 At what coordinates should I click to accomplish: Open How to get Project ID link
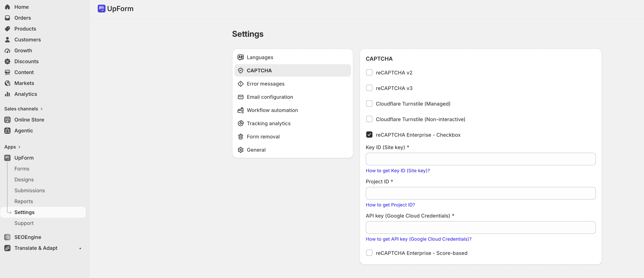tap(390, 205)
